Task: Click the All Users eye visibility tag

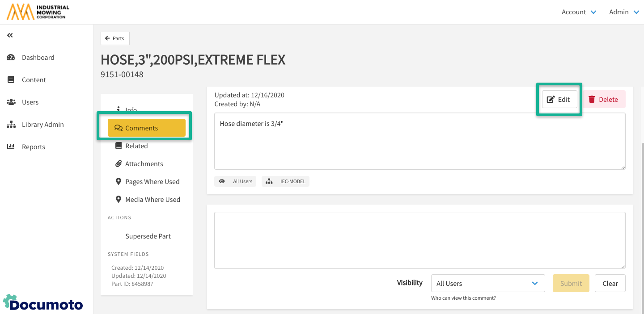Action: 235,181
